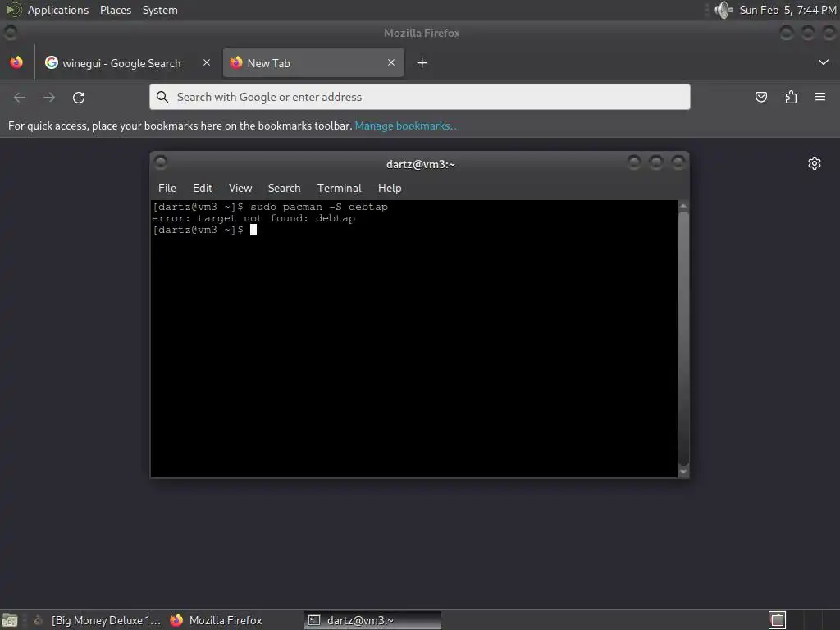Open the terminal Help menu

pos(390,188)
